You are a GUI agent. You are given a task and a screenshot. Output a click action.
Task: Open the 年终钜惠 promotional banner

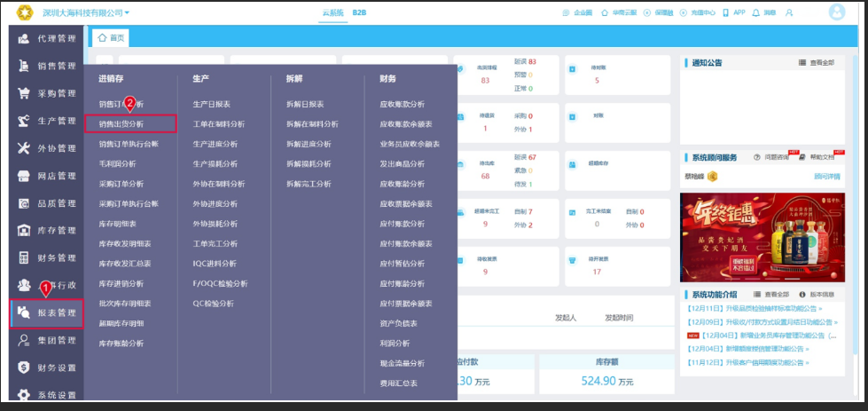(x=762, y=238)
